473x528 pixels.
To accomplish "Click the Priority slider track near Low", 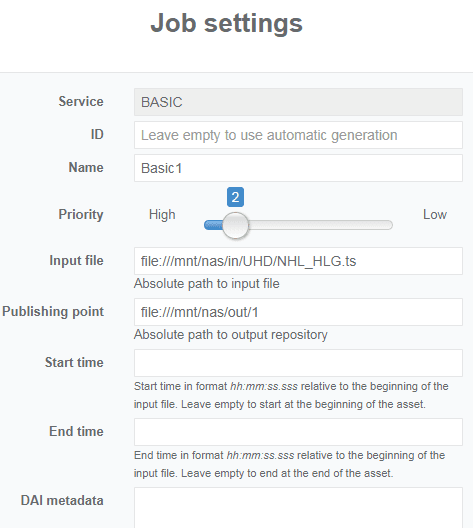I will click(370, 225).
